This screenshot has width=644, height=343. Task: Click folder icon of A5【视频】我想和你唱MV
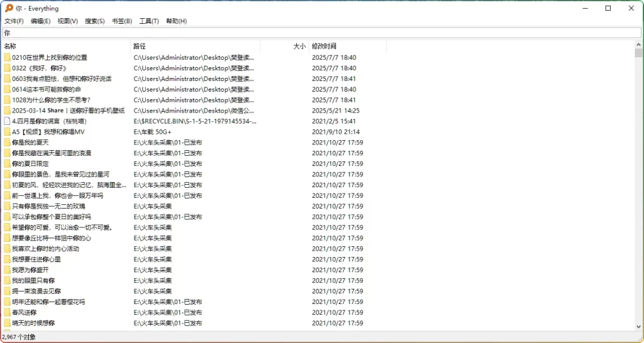(7, 132)
